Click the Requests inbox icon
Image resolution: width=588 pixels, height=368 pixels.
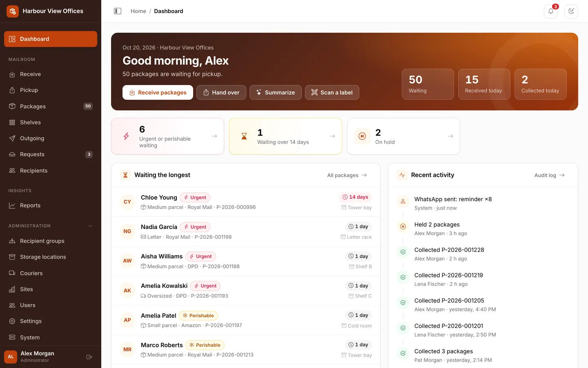pos(12,154)
